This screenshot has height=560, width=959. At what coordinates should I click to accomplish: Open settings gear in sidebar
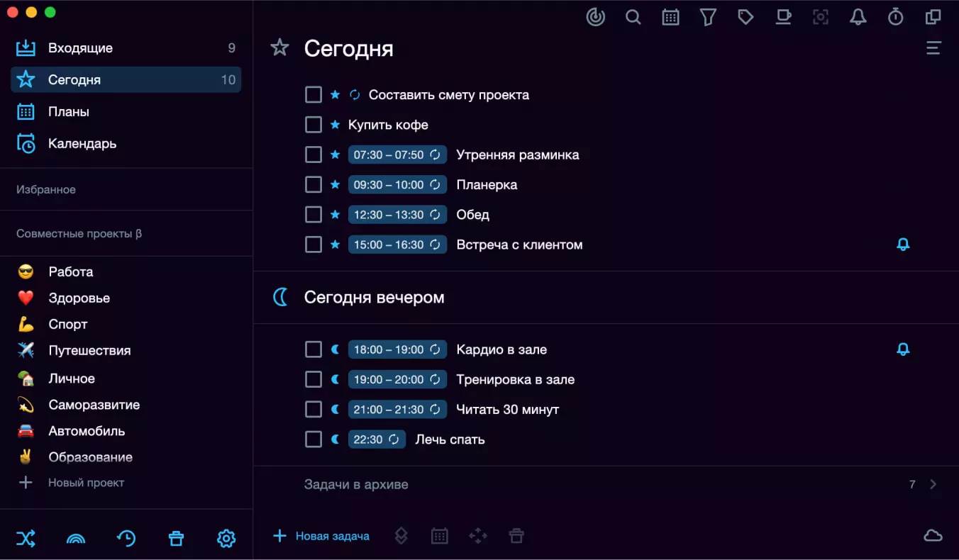226,539
